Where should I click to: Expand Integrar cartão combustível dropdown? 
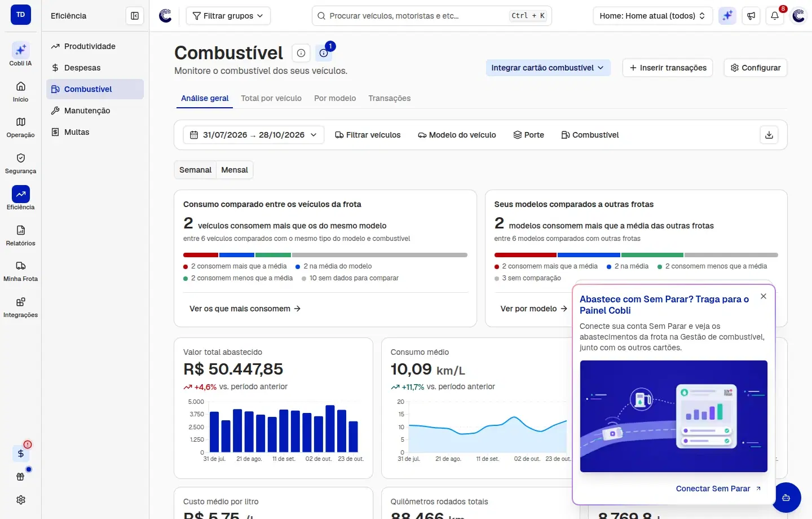click(x=548, y=68)
